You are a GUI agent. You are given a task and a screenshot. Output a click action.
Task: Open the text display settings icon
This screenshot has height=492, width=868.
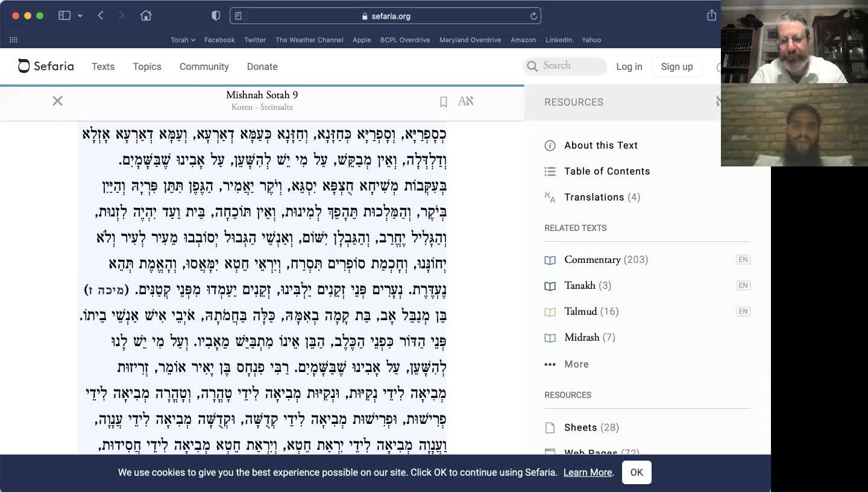point(466,101)
